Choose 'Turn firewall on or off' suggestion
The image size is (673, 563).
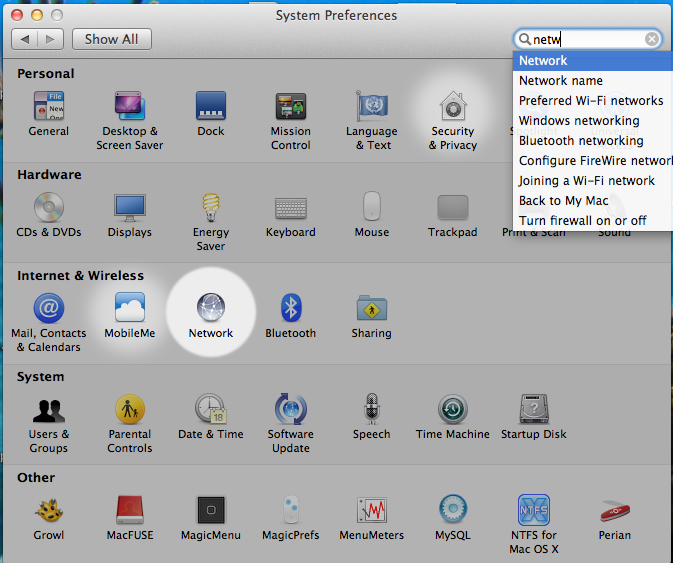(x=593, y=221)
